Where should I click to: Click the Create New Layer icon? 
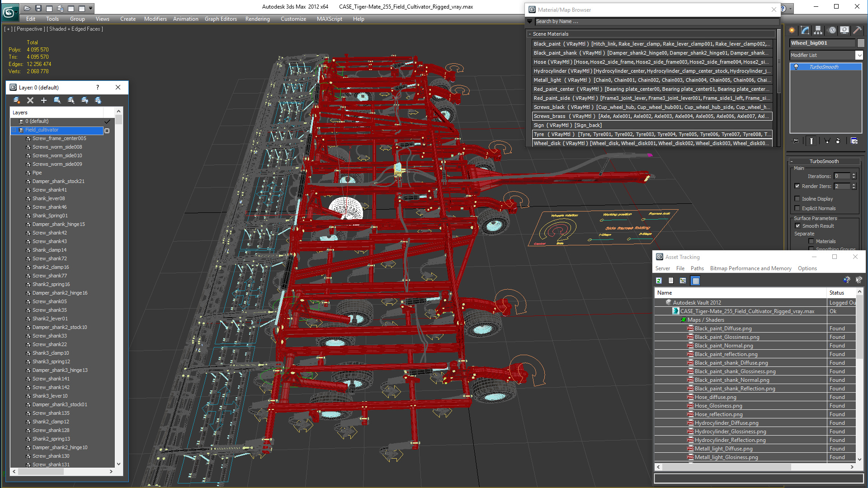coord(16,100)
